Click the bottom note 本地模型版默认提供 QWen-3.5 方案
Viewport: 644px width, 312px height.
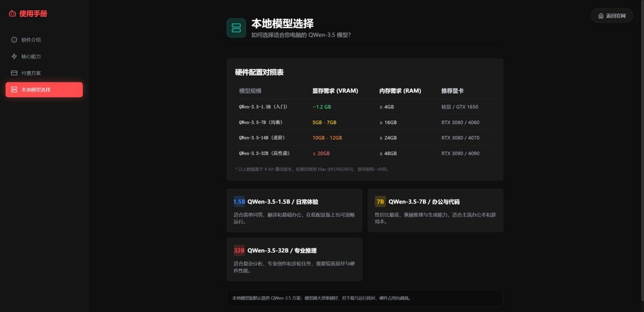click(321, 298)
